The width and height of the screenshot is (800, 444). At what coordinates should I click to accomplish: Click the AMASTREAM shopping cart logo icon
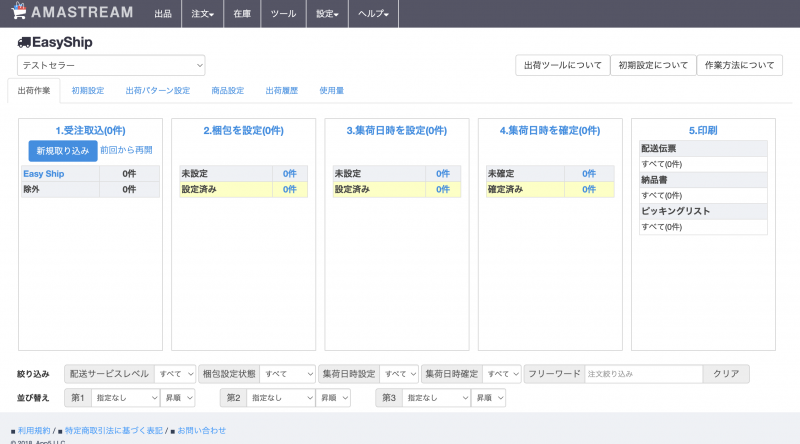pos(19,11)
